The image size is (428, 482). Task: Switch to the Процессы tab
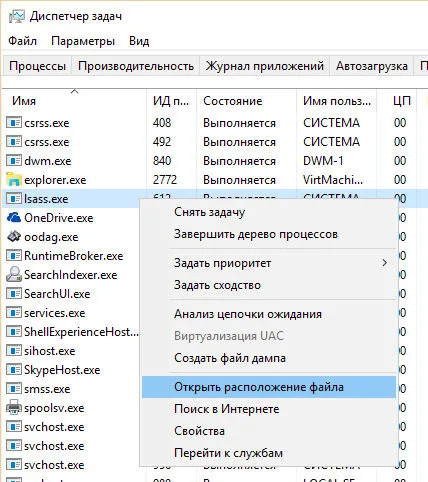coord(37,66)
